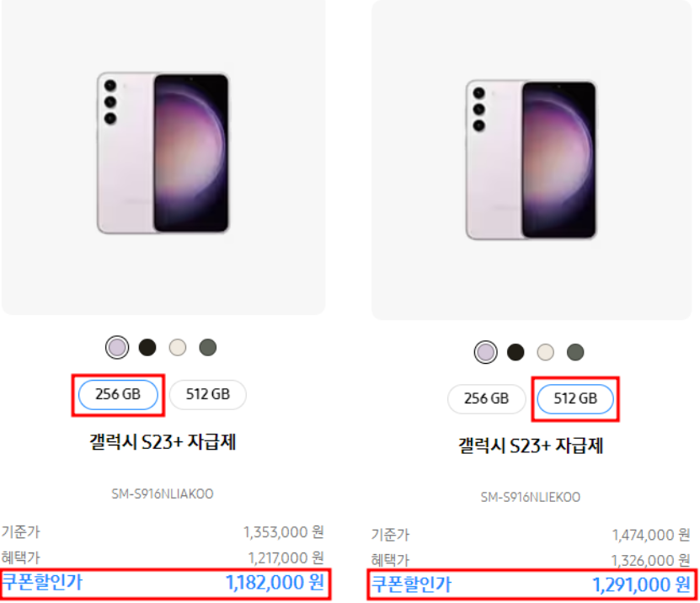Open left Galaxy S23+ phone image
This screenshot has width=700, height=603.
pos(163,152)
